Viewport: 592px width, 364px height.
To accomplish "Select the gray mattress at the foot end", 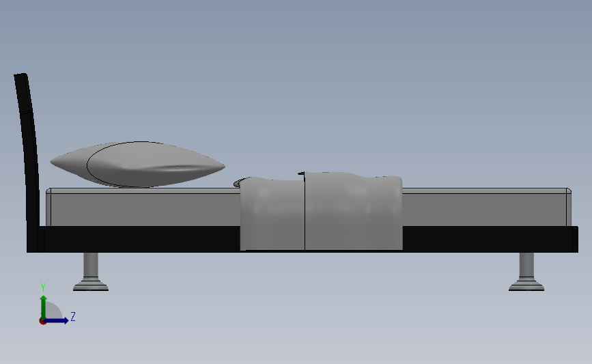I will tap(486, 208).
